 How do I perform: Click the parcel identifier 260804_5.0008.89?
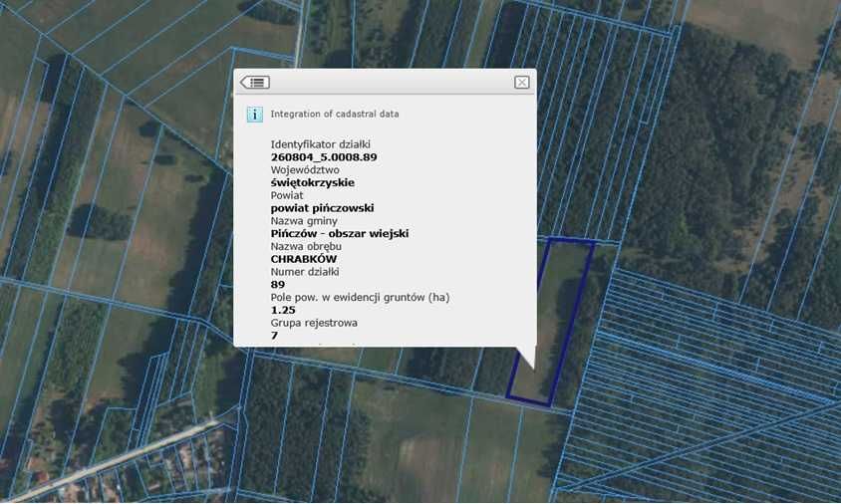coord(324,157)
